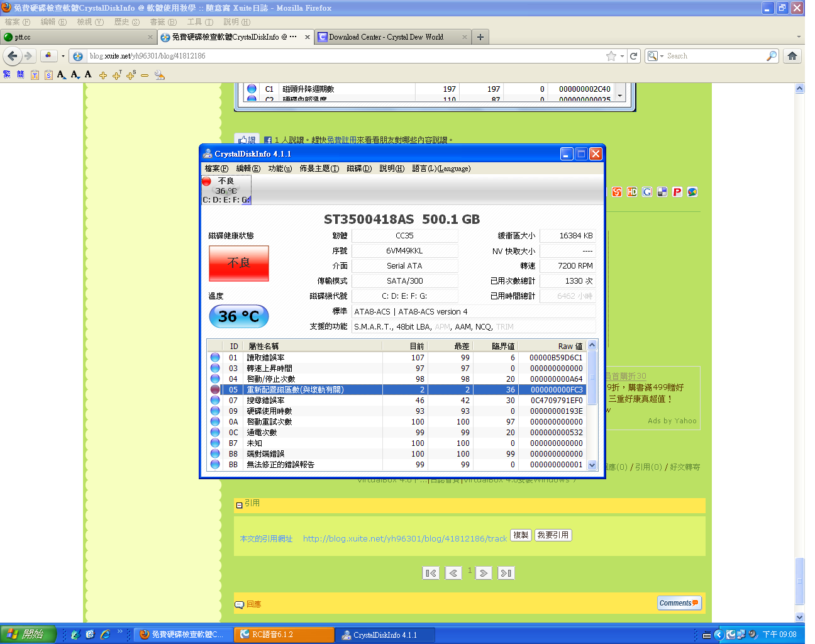Viewport: 815px width, 644px height.
Task: Open Firefox home page icon
Action: (792, 56)
